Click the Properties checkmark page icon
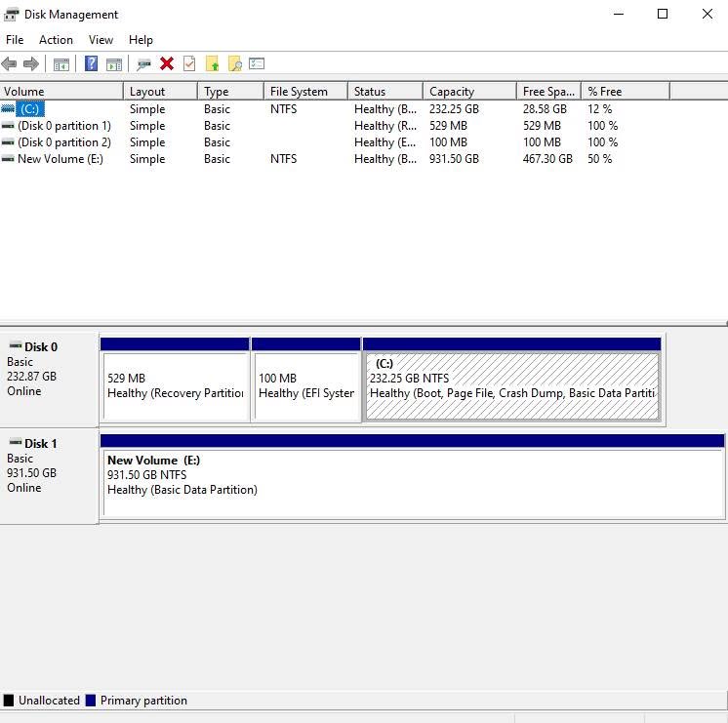Image resolution: width=728 pixels, height=723 pixels. (x=189, y=63)
